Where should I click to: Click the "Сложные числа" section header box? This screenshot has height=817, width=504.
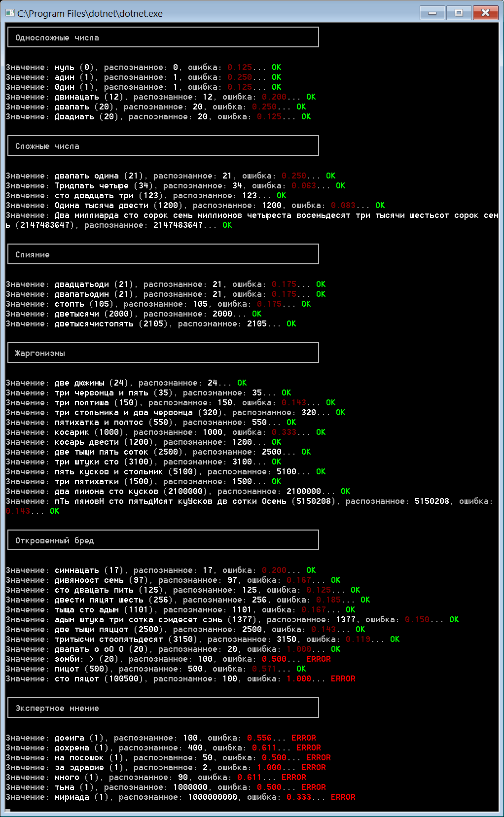pos(163,146)
